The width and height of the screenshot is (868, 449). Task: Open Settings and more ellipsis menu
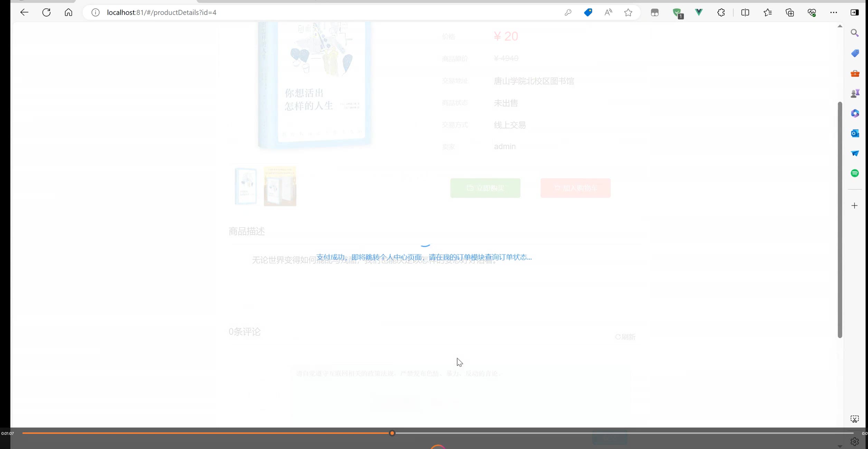point(833,12)
